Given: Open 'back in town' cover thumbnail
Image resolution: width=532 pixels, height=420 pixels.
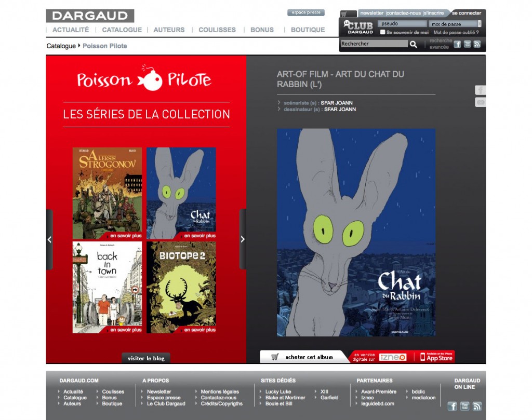Looking at the screenshot, I should coord(107,287).
